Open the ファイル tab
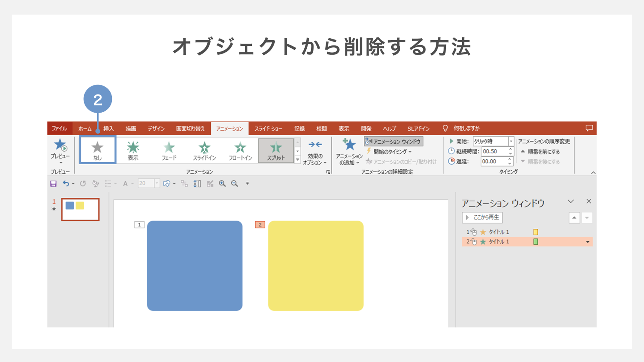The width and height of the screenshot is (644, 362). coord(59,128)
